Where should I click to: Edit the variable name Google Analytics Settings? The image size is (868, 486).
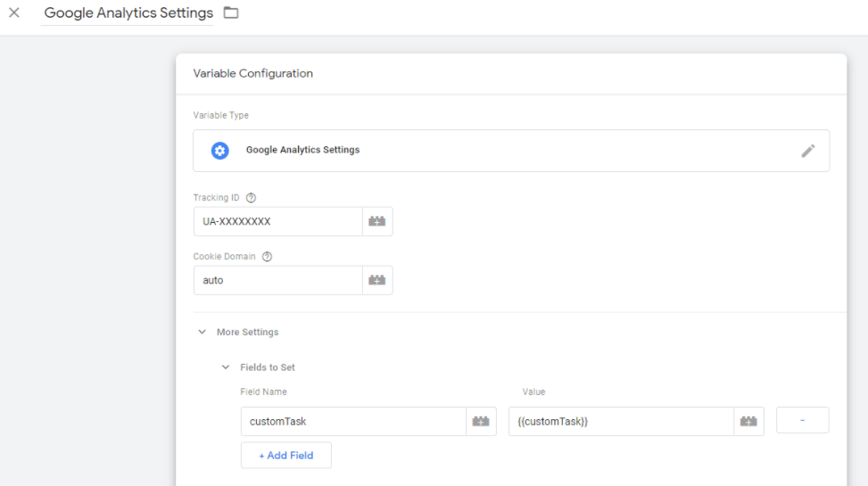click(x=128, y=12)
